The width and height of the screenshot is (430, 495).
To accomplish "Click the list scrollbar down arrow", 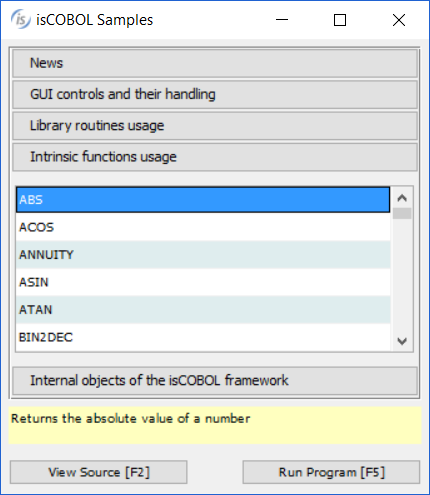I will coord(402,341).
